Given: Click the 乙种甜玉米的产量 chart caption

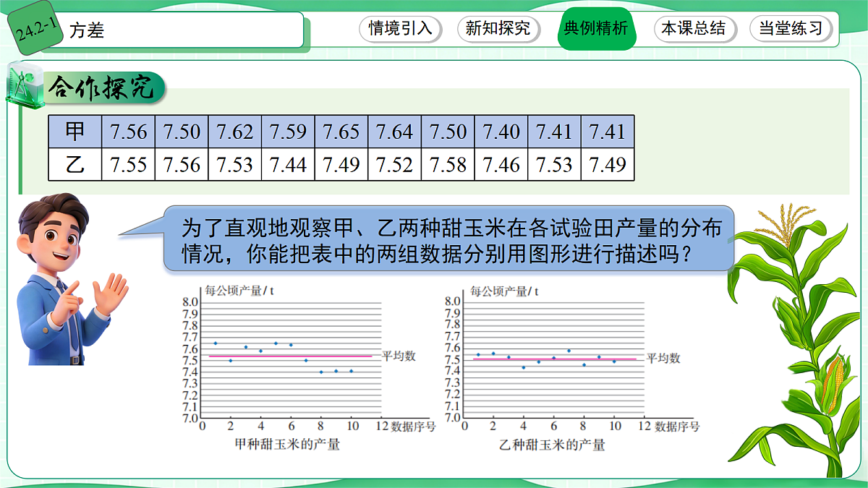Looking at the screenshot, I should 552,444.
